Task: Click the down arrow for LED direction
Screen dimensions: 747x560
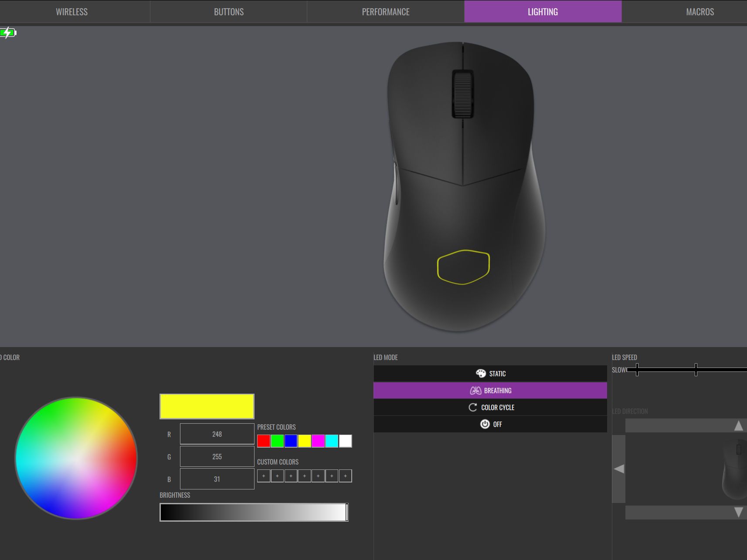Action: pos(738,512)
